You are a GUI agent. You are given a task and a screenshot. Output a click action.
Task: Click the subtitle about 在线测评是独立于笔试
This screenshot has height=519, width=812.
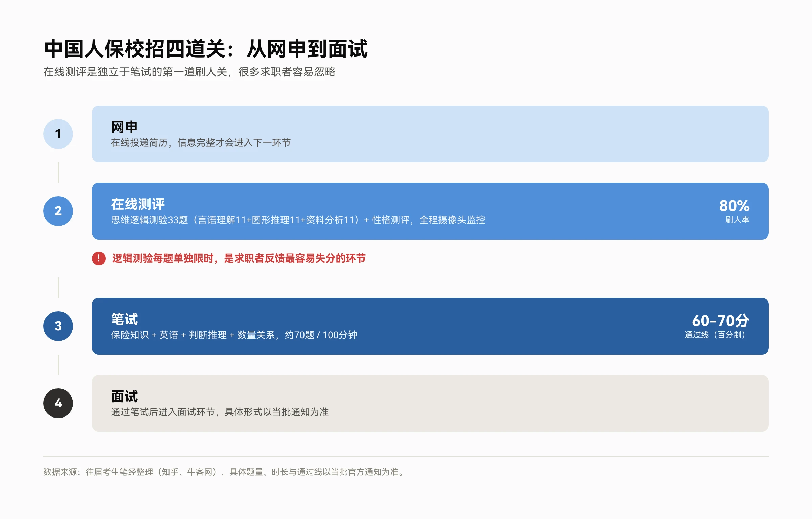tap(189, 72)
